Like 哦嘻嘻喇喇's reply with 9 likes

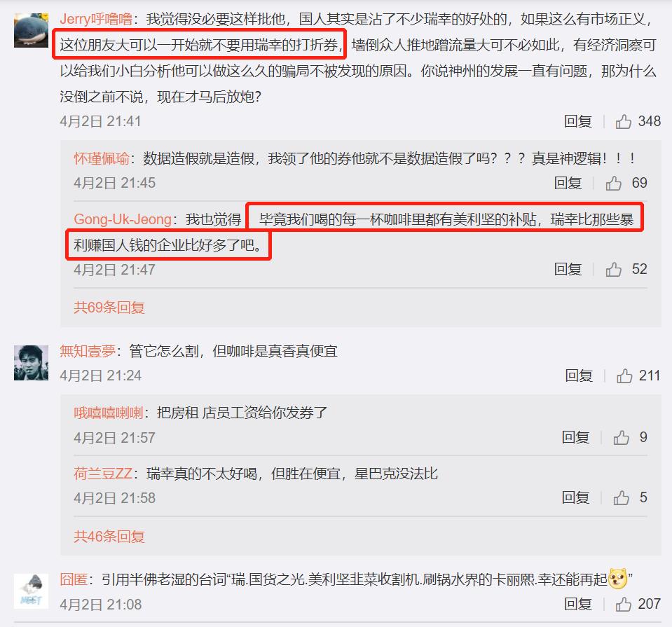pos(621,438)
